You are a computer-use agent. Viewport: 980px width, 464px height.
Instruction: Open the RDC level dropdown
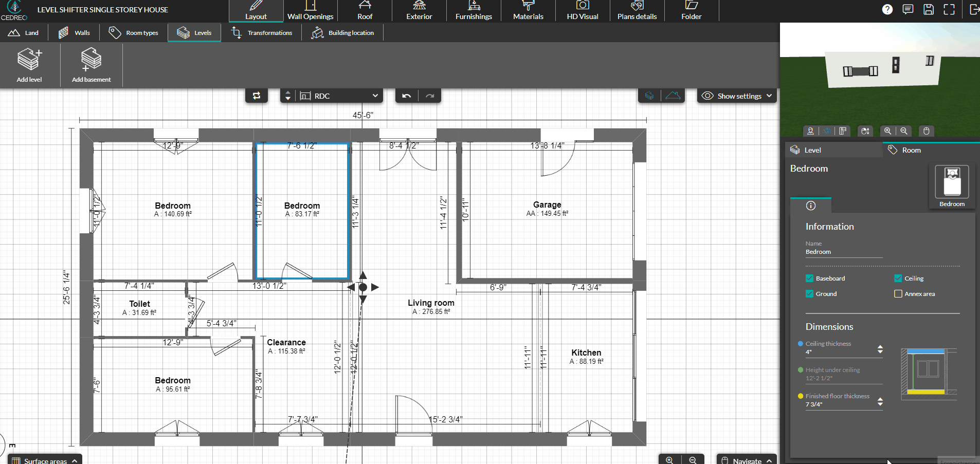point(340,96)
